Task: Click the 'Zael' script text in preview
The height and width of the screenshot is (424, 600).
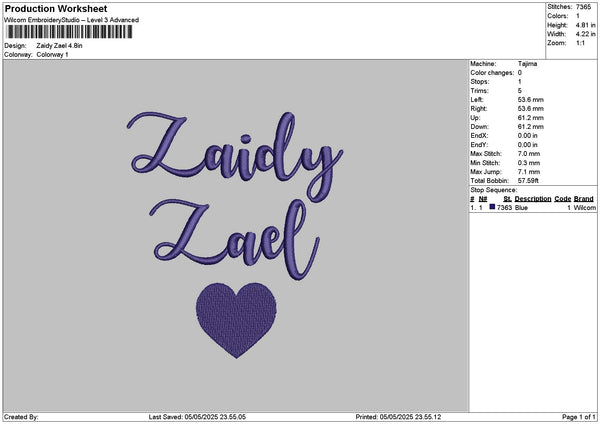Action: (236, 239)
